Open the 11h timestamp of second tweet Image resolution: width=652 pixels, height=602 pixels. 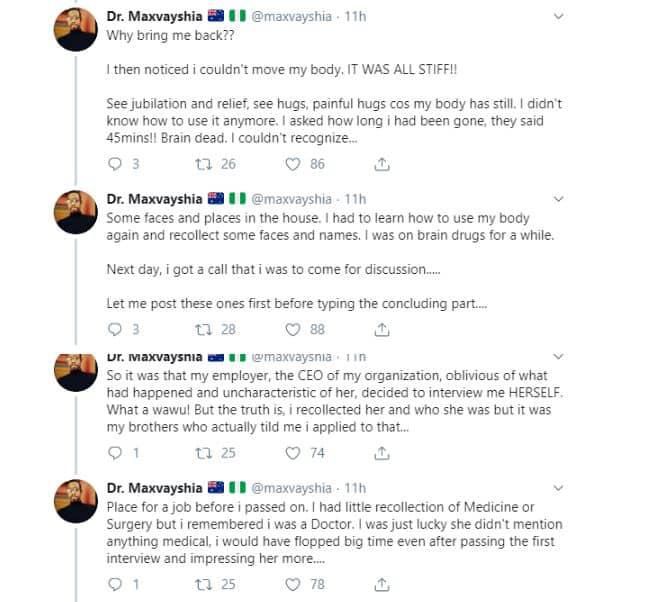pos(355,198)
